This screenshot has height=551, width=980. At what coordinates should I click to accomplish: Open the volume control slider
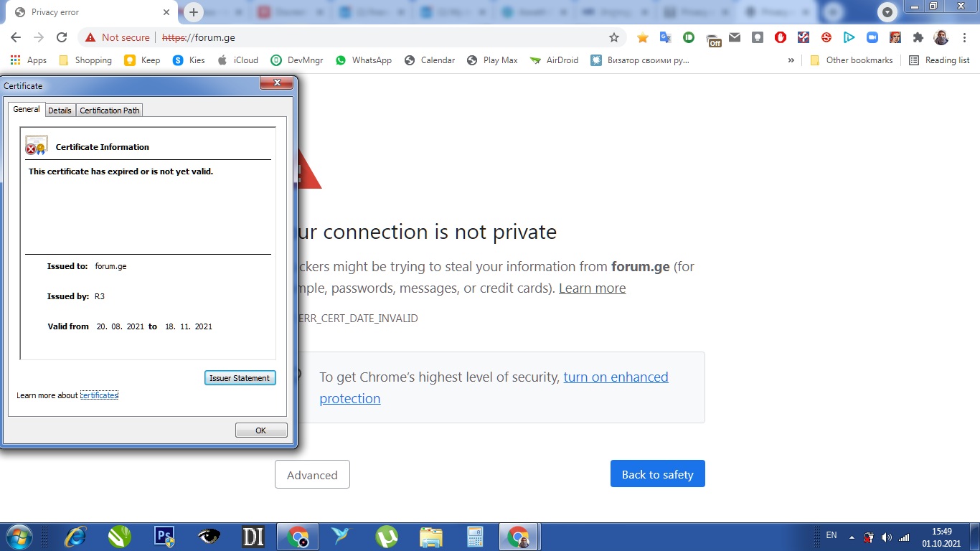pyautogui.click(x=885, y=536)
